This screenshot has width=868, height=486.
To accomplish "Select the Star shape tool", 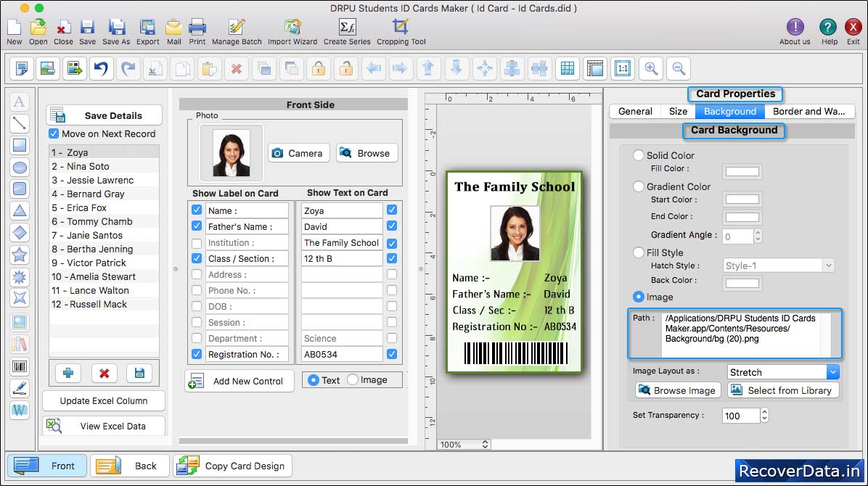I will (20, 255).
